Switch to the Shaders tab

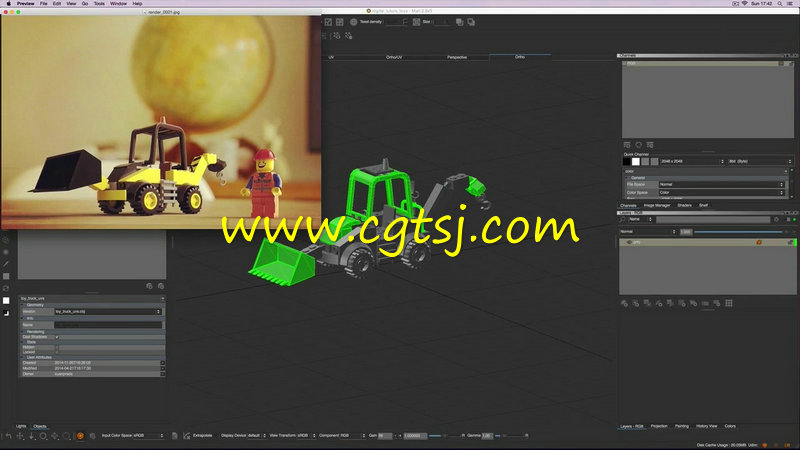[684, 206]
